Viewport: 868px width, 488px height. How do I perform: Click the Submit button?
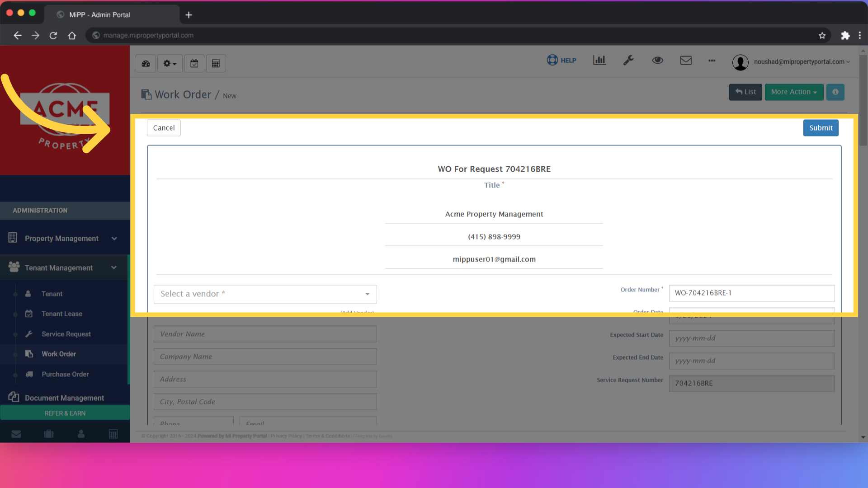tap(821, 127)
